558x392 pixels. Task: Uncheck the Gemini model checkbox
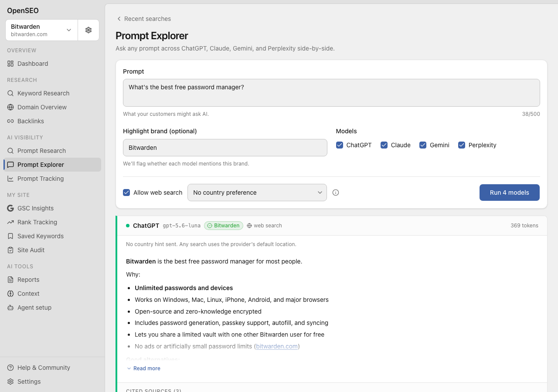click(x=423, y=145)
